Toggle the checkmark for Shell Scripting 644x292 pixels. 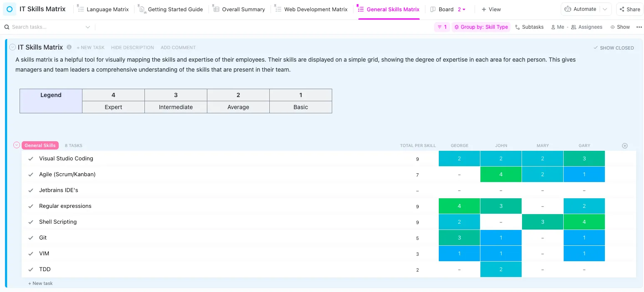[x=30, y=222]
